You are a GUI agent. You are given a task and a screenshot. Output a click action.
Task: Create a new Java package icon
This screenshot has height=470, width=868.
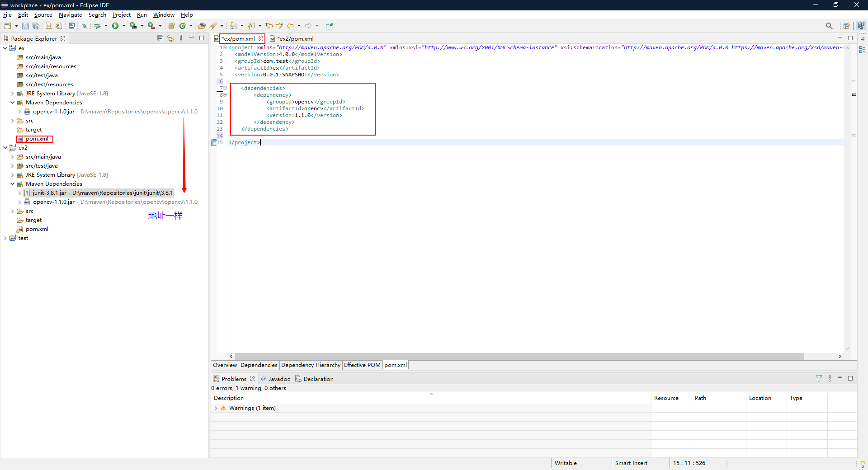point(172,26)
